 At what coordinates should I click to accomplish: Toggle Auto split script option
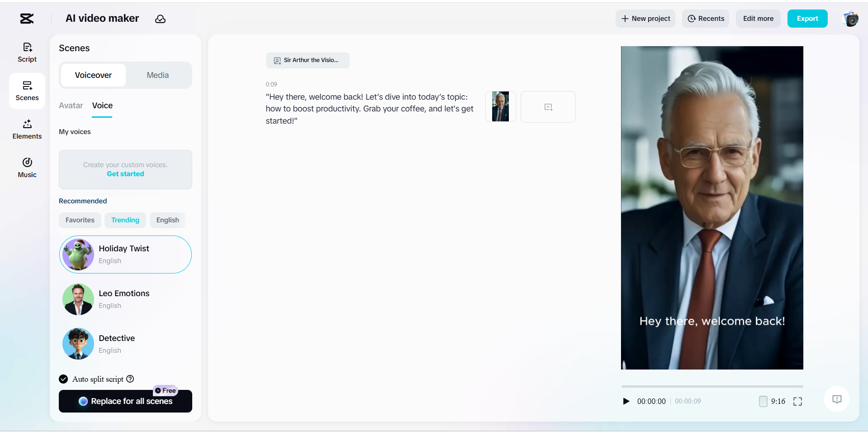tap(63, 379)
